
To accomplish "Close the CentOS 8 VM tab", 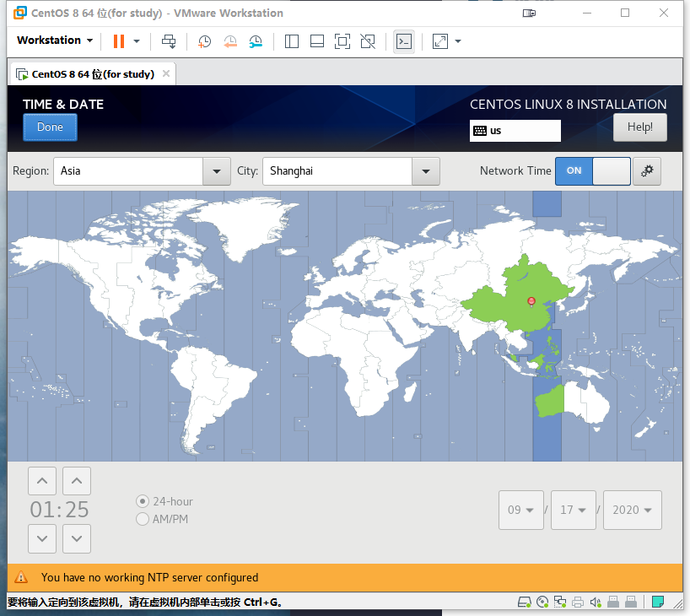I will coord(166,73).
